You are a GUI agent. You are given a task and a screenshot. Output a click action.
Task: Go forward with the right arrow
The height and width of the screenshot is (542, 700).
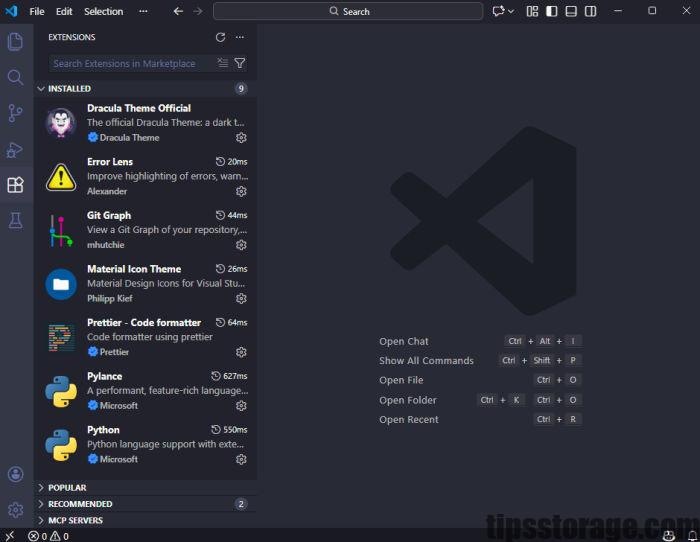[x=198, y=11]
